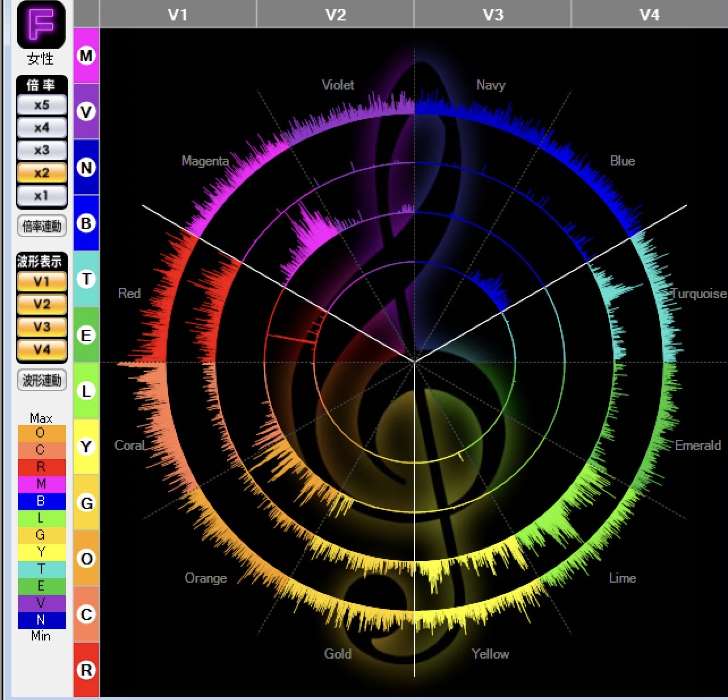
Task: Select the Y yellow circle icon
Action: coord(86,447)
